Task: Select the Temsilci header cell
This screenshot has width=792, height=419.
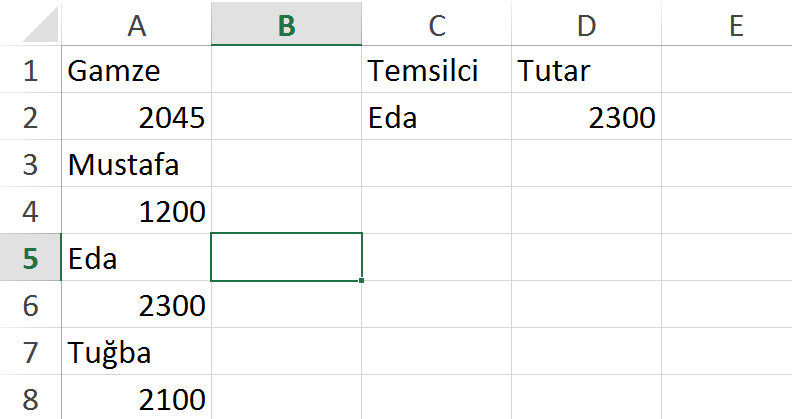Action: coord(436,71)
